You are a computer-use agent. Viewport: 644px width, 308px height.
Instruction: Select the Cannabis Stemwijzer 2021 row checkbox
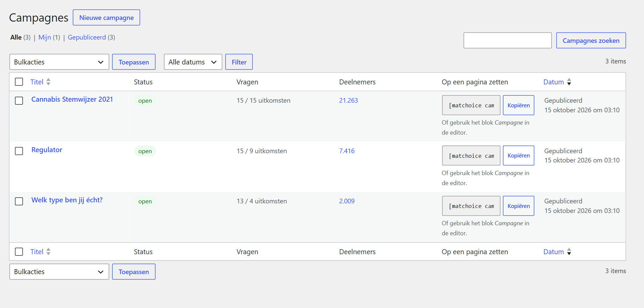19,101
